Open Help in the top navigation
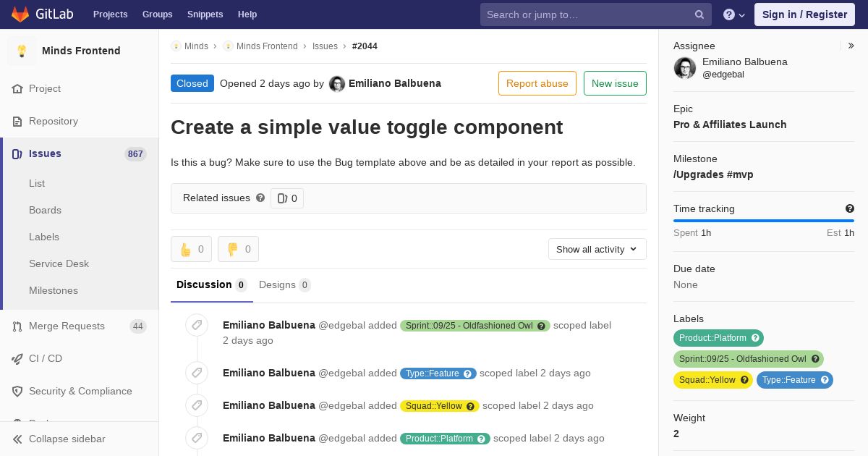868x456 pixels. (x=247, y=14)
